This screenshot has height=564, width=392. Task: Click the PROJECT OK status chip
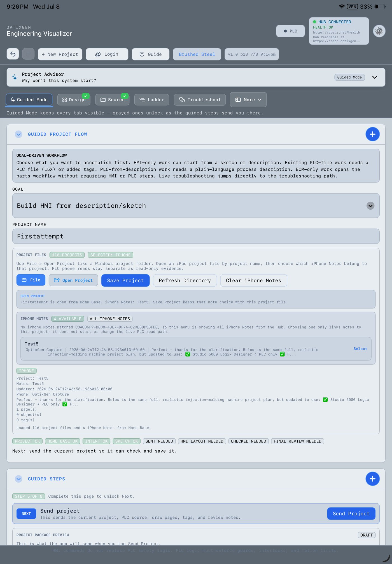[27, 441]
